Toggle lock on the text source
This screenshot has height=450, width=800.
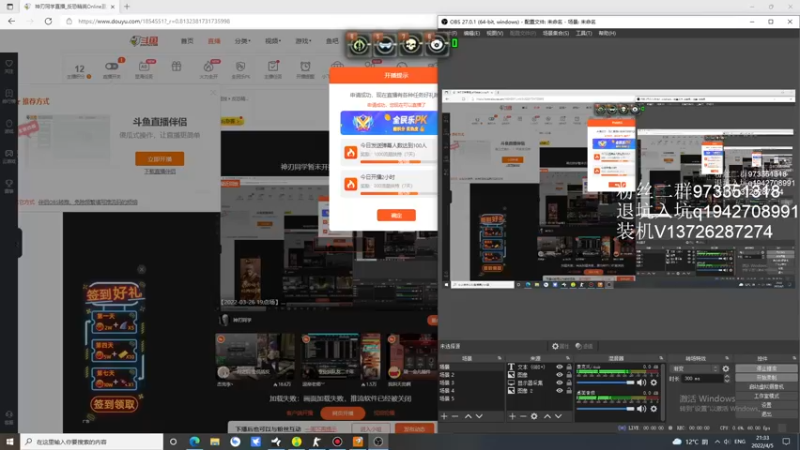[x=569, y=367]
